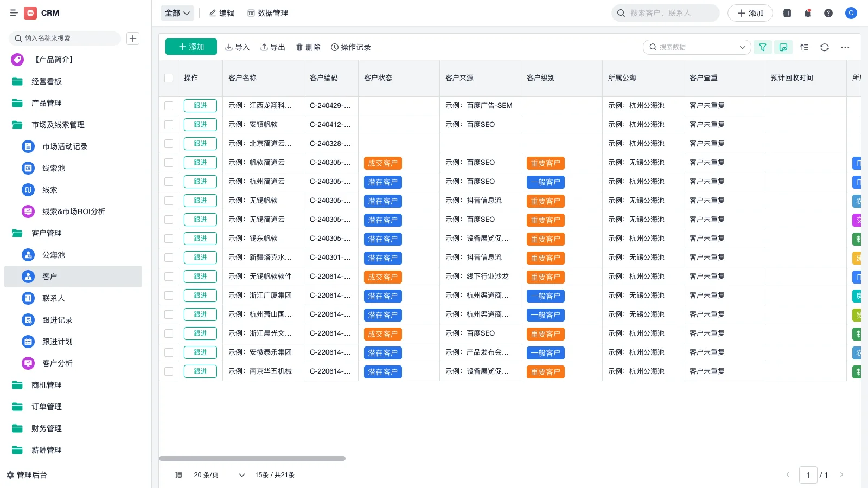The image size is (868, 488).
Task: Open the 线索池 icon in the sidebar
Action: click(28, 168)
